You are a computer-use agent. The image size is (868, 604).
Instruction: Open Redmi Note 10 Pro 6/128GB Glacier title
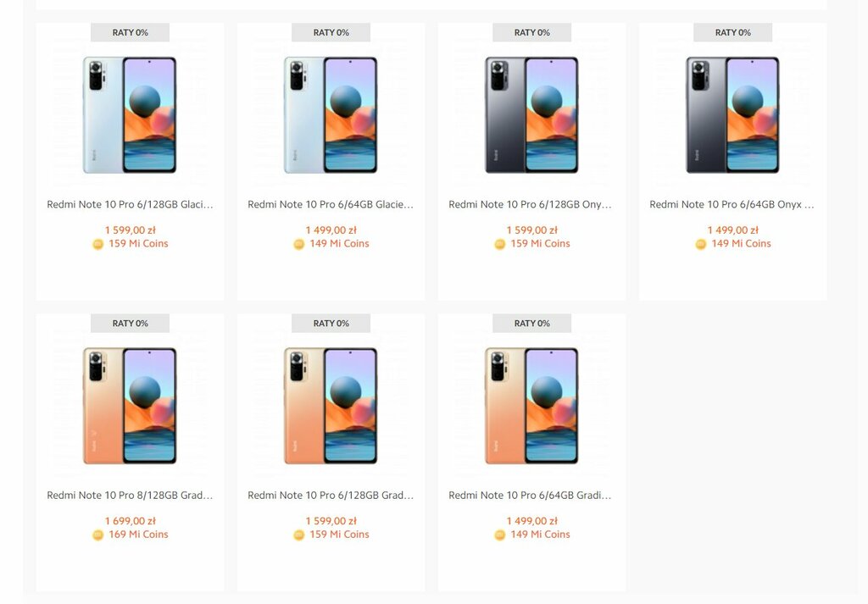click(x=130, y=204)
